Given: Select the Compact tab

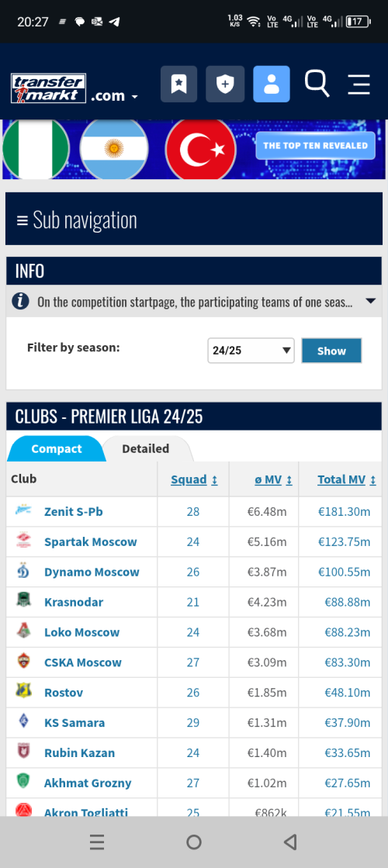Looking at the screenshot, I should 57,449.
